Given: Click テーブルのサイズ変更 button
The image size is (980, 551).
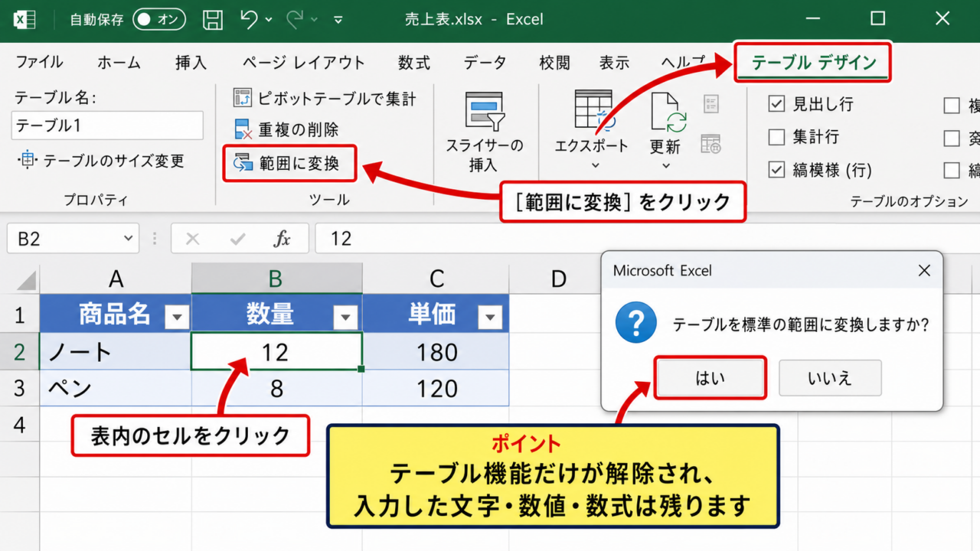Looking at the screenshot, I should (102, 161).
